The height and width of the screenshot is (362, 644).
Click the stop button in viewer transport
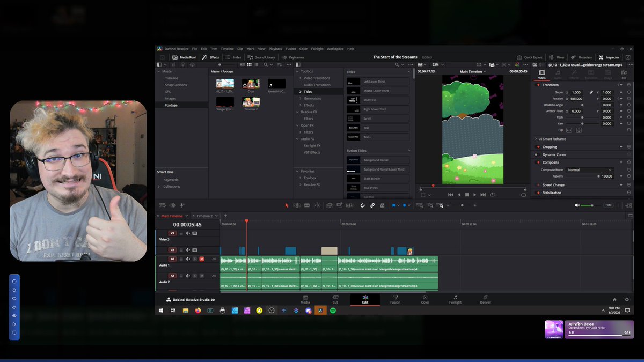(x=467, y=195)
